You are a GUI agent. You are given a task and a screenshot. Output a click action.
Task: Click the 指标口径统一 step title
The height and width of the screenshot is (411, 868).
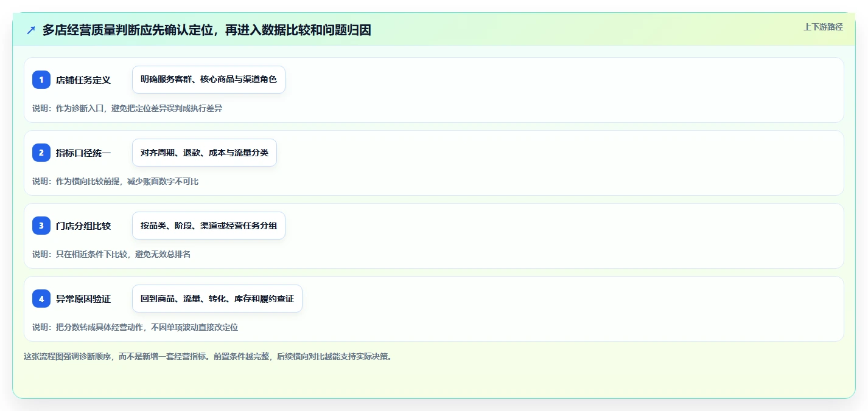pyautogui.click(x=83, y=153)
